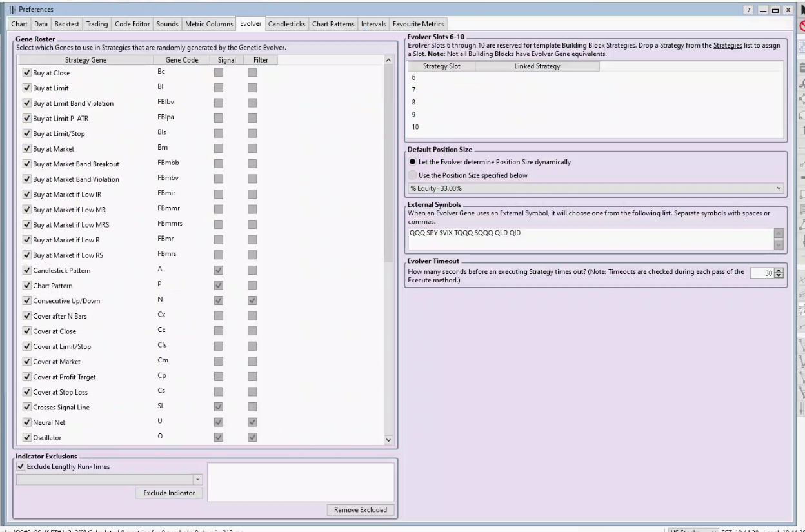Disable Exclude Lengthy Run-Times checkbox

pos(21,466)
